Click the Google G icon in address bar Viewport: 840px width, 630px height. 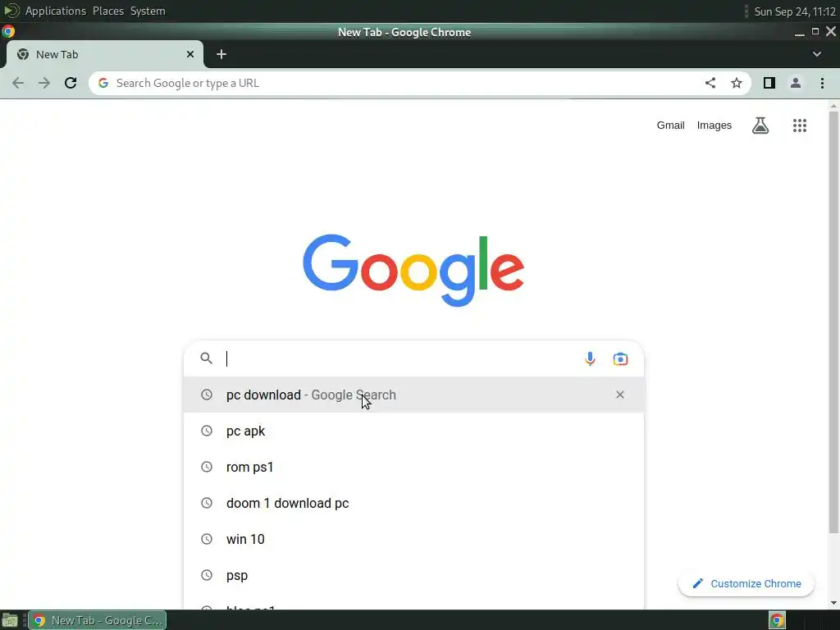(x=103, y=83)
